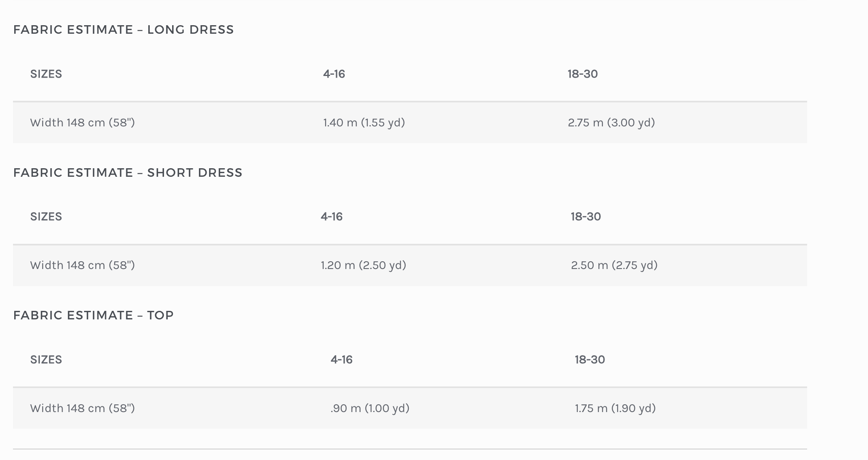Click 4-16 column header in Short Dress table
The image size is (868, 460).
(x=331, y=217)
